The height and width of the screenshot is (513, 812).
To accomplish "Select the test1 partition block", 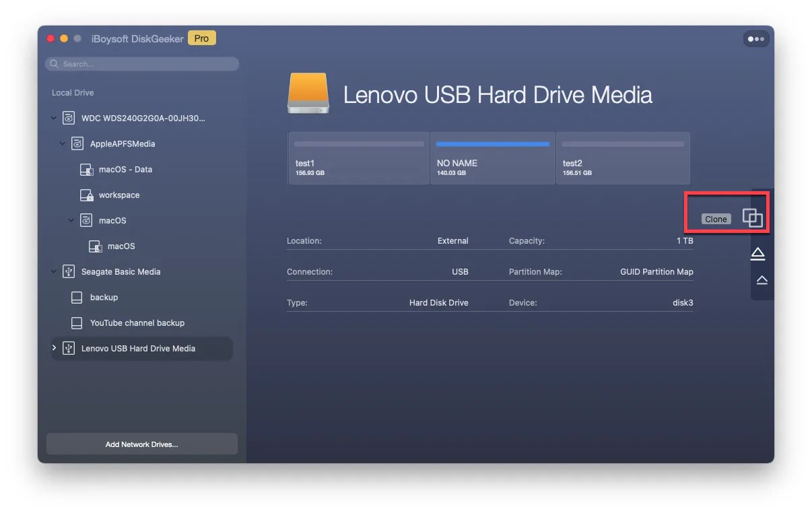I will click(x=358, y=159).
